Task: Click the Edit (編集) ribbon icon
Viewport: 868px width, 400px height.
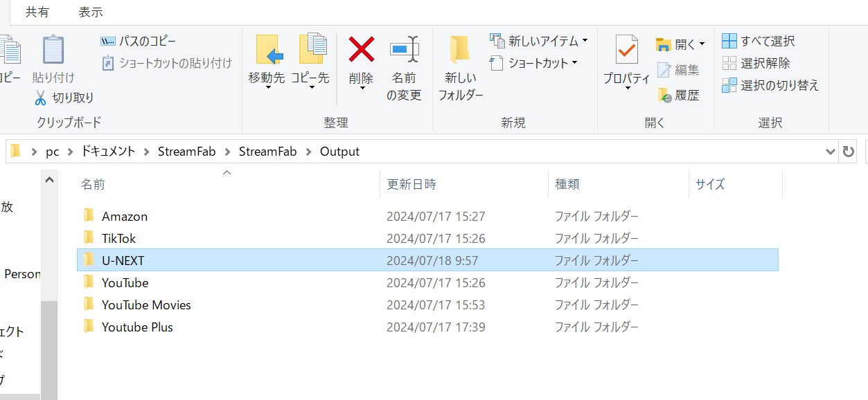Action: 664,70
